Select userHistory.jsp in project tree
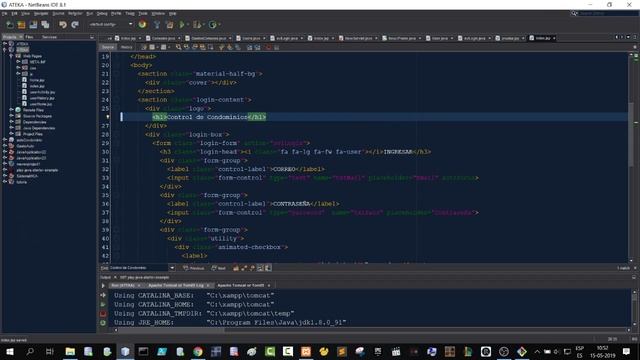Screen dimensions: 640x360 coord(42,98)
